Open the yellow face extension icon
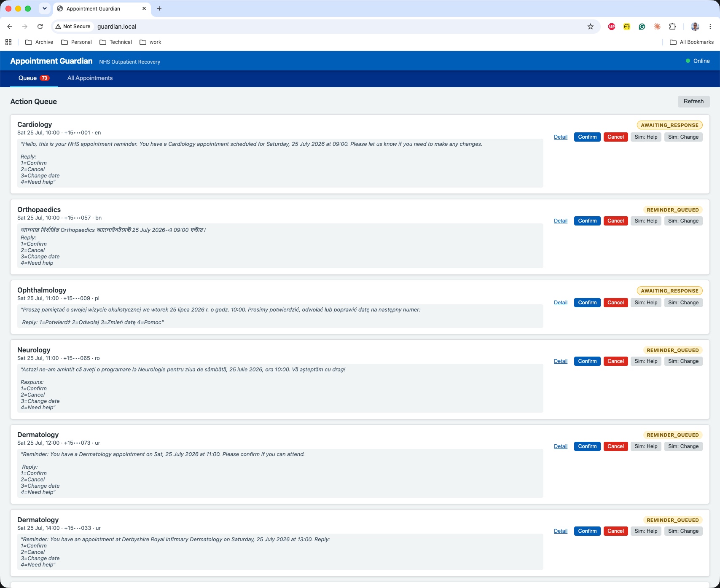Screen dimensions: 720x588 (627, 27)
